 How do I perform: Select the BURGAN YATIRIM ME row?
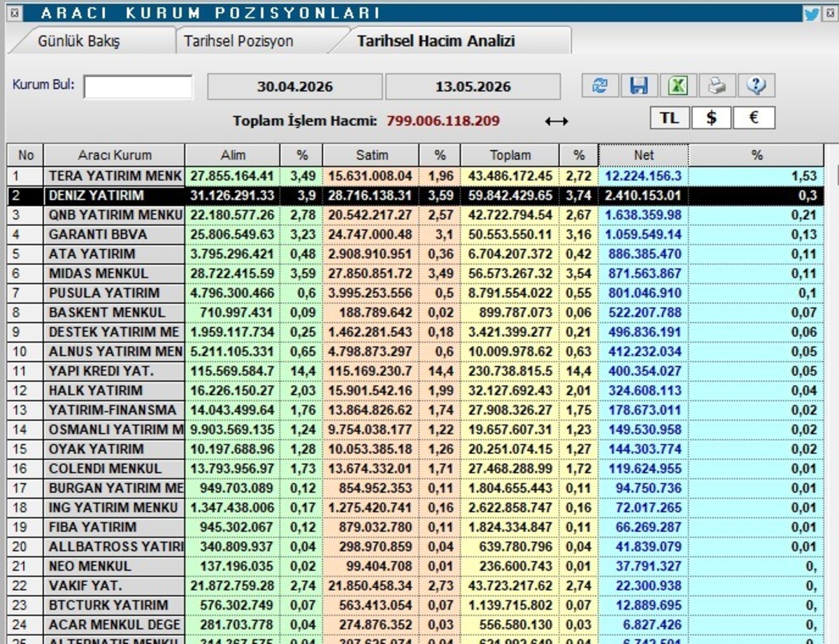pos(417,488)
